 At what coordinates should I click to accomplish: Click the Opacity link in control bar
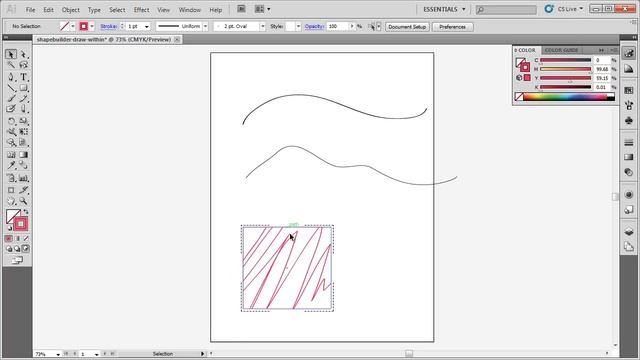pyautogui.click(x=314, y=26)
